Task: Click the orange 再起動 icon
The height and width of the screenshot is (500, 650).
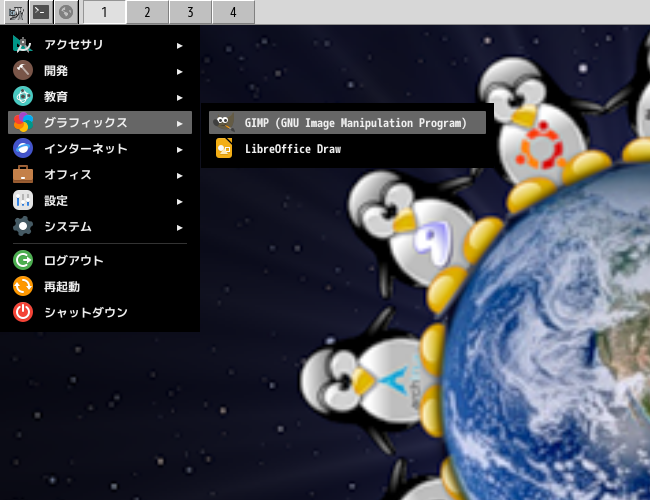Action: 23,286
